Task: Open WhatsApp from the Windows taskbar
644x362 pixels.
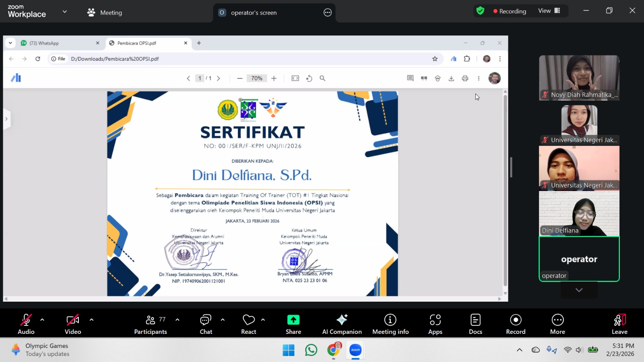Action: click(311, 350)
